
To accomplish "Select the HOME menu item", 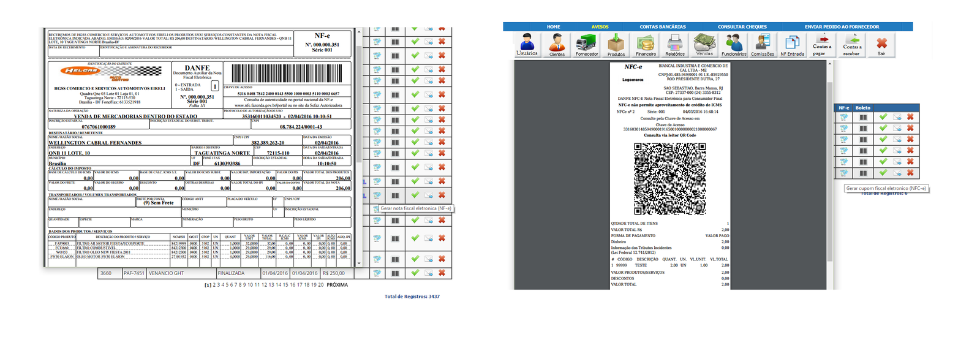I will click(553, 27).
